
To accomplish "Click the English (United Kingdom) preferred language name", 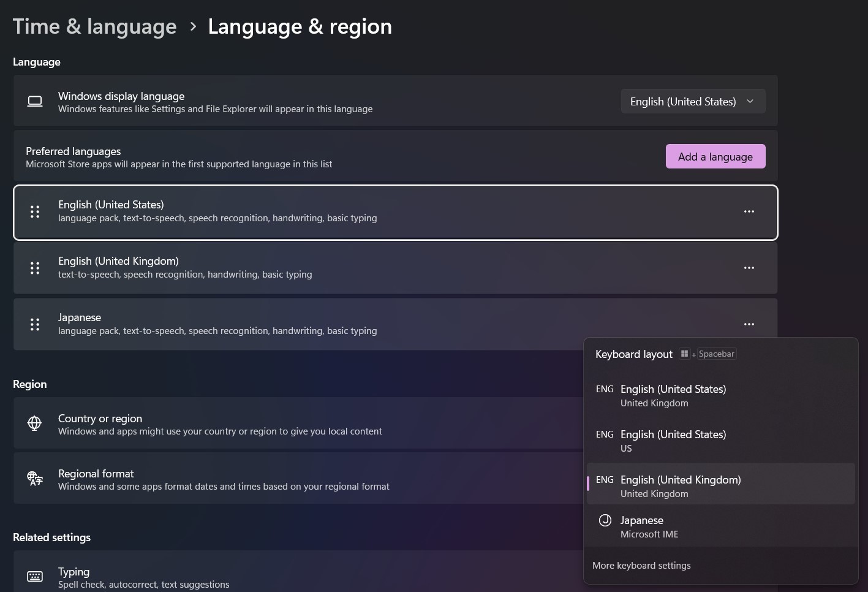I will point(118,261).
